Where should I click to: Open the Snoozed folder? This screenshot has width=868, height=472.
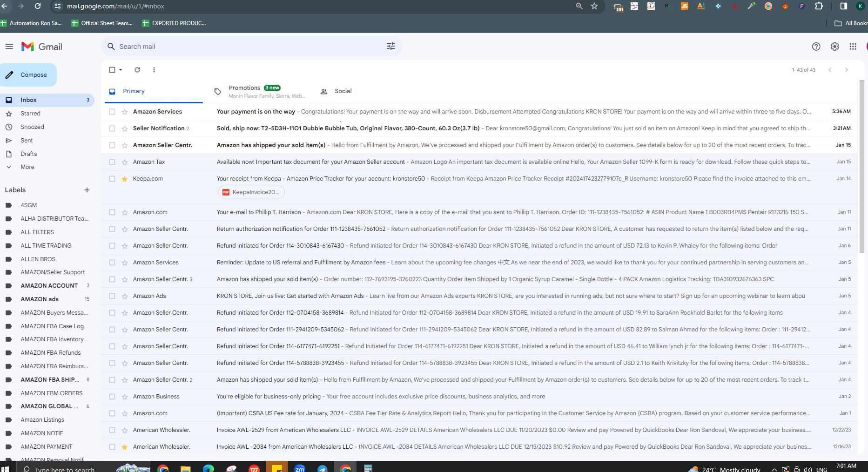32,127
